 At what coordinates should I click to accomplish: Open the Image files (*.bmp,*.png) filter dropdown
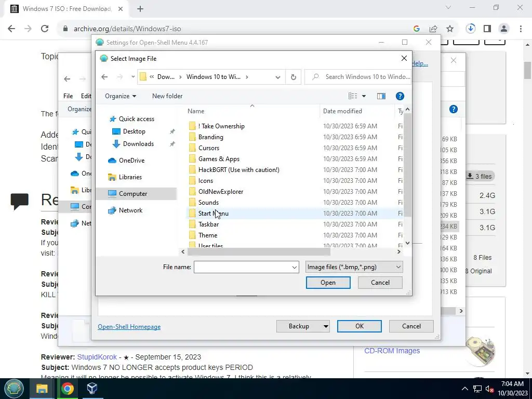click(x=354, y=267)
